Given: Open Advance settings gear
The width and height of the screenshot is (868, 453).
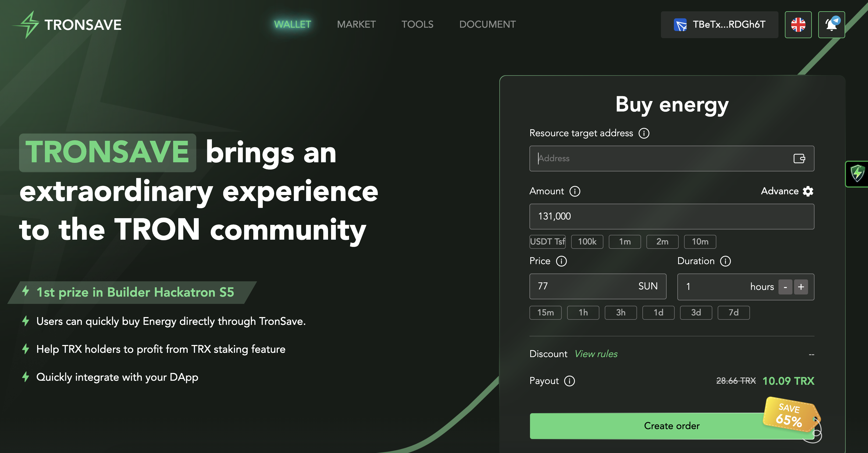Looking at the screenshot, I should pos(808,191).
